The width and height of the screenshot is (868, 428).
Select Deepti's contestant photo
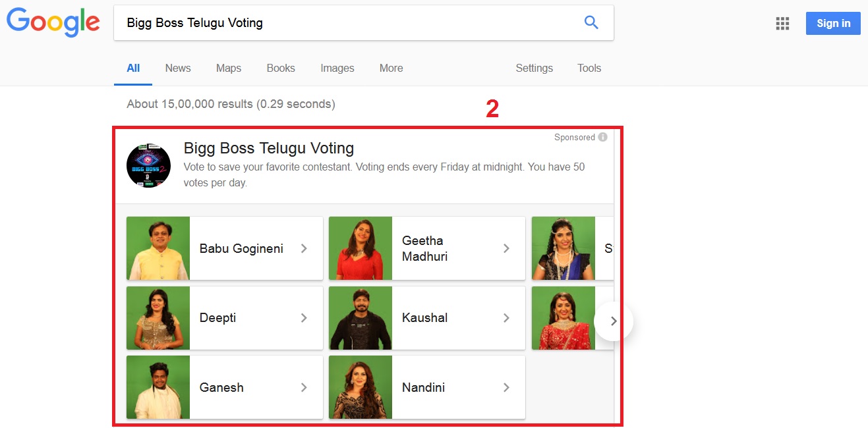point(158,318)
